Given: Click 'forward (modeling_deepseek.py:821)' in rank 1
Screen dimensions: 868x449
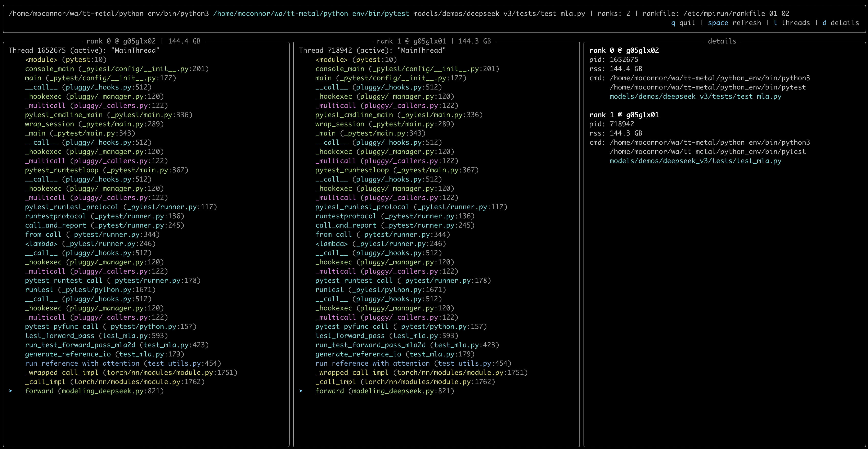Looking at the screenshot, I should tap(385, 391).
